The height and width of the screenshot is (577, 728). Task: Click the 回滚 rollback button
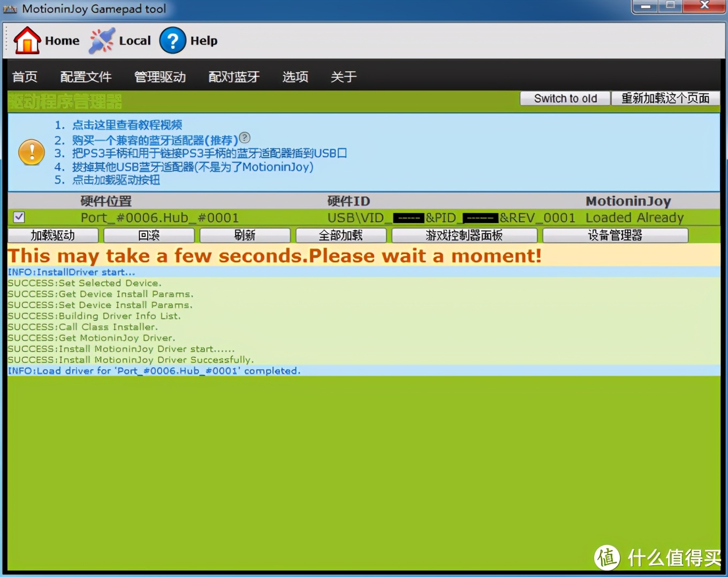click(148, 235)
